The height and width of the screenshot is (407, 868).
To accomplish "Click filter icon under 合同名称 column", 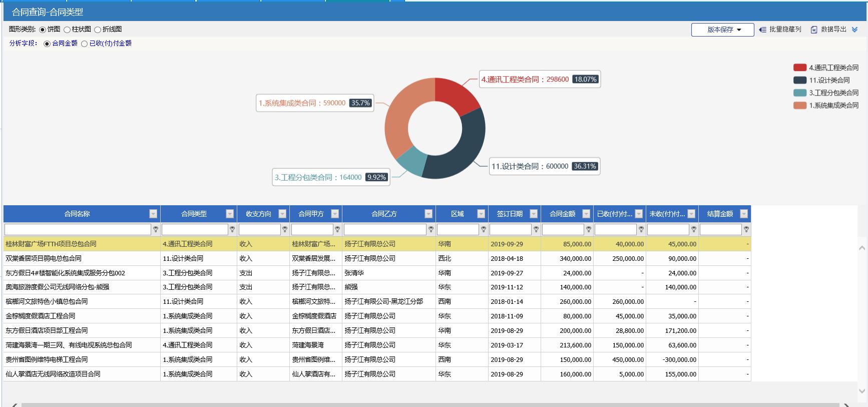I will pos(156,229).
